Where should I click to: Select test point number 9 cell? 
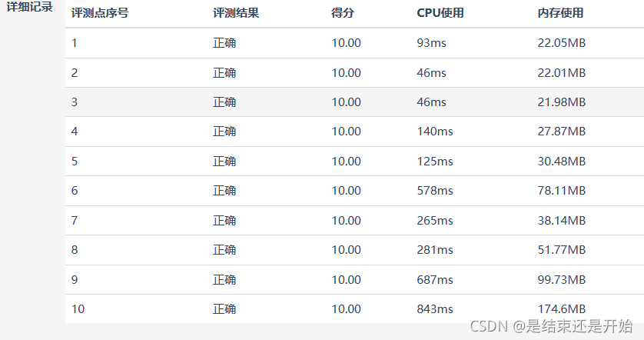coord(75,279)
